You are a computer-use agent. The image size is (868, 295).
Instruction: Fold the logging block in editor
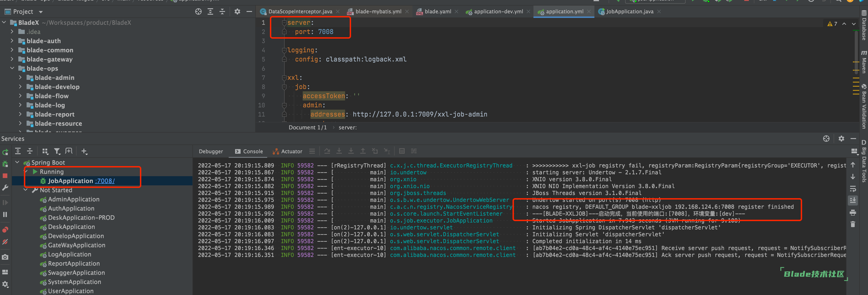point(284,50)
